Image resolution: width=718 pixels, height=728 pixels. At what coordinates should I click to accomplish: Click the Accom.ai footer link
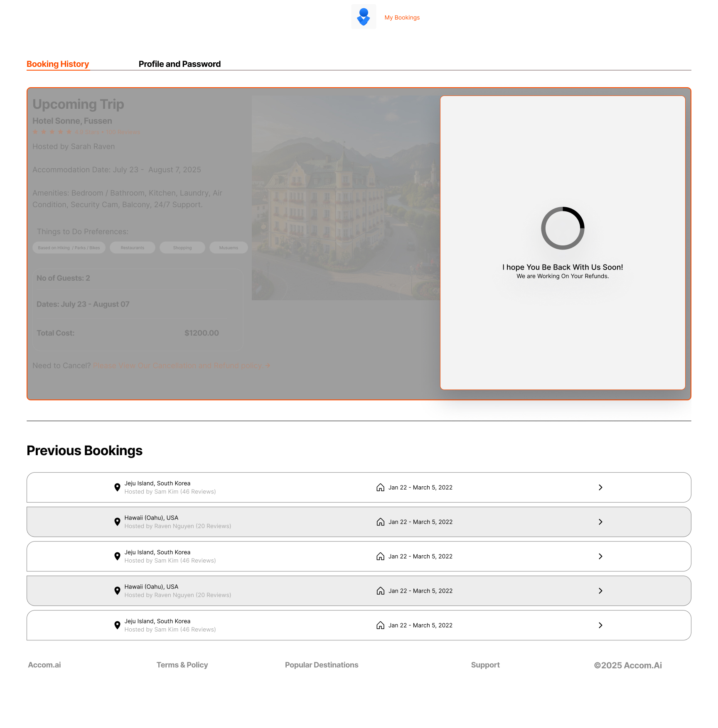44,665
